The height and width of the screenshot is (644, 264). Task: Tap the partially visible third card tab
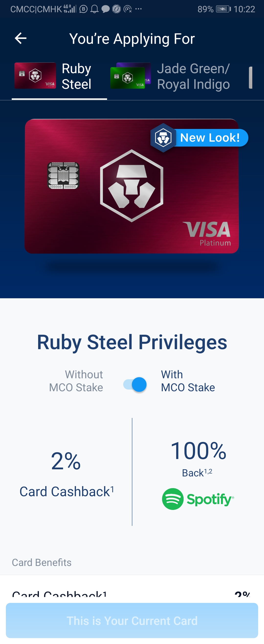pos(251,78)
